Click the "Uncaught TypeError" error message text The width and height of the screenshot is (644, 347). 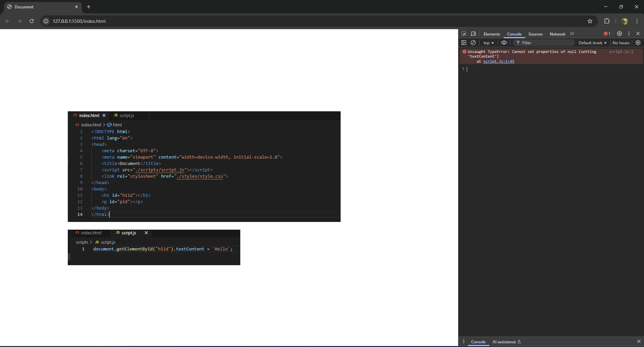pyautogui.click(x=532, y=54)
